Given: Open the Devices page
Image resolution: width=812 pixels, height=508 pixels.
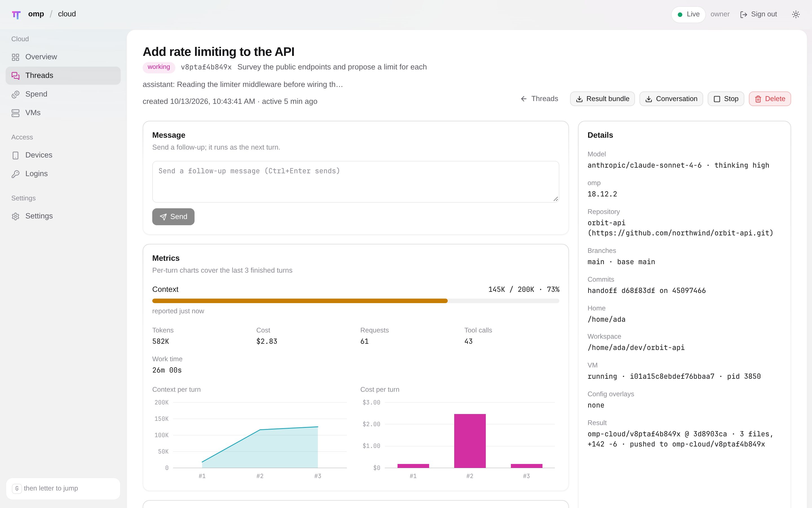Looking at the screenshot, I should click(x=63, y=155).
